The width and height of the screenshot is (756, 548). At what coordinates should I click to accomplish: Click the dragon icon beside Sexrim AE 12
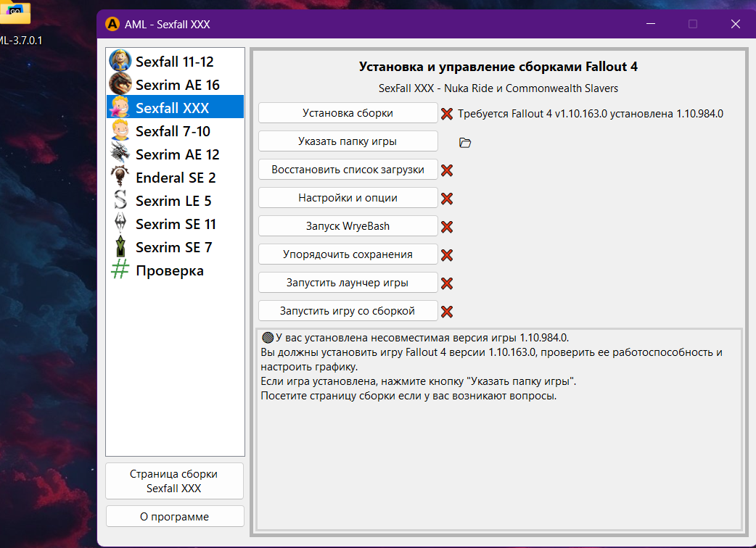tap(120, 154)
